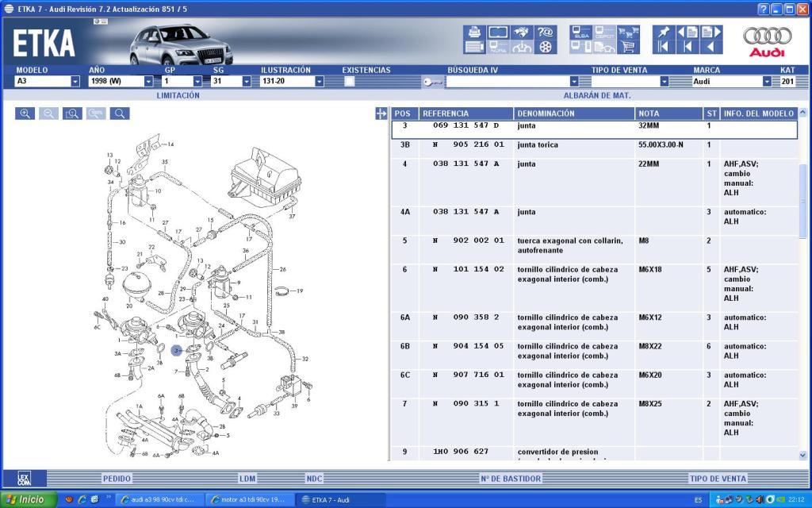Screen dimensions: 812x508
Task: Click the LDM button
Action: pyautogui.click(x=247, y=479)
